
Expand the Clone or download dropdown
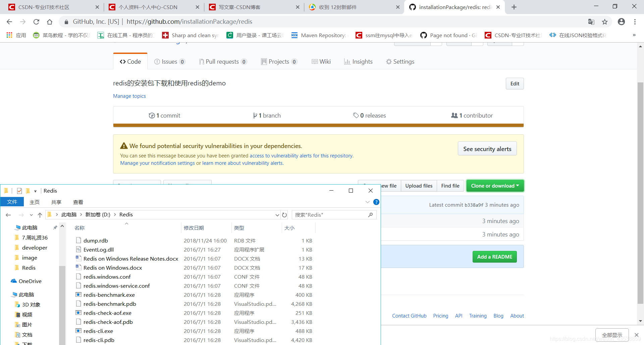click(495, 186)
